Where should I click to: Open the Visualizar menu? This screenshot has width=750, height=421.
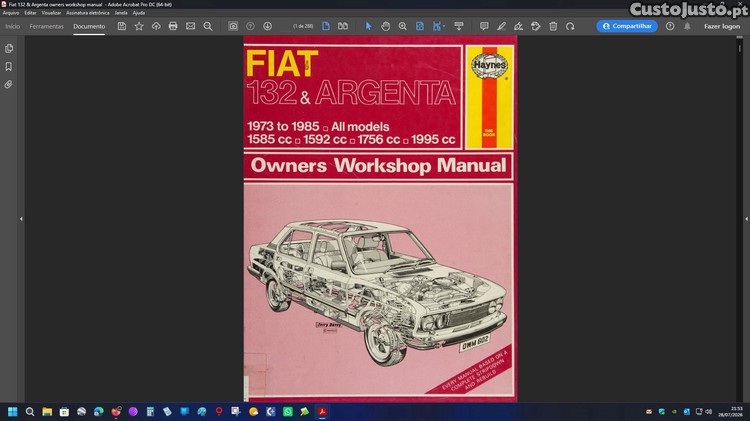(51, 13)
